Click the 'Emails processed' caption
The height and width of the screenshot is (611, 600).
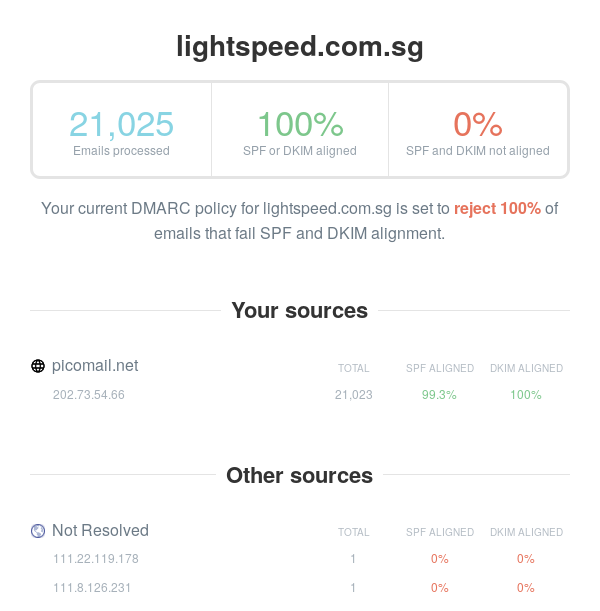121,151
